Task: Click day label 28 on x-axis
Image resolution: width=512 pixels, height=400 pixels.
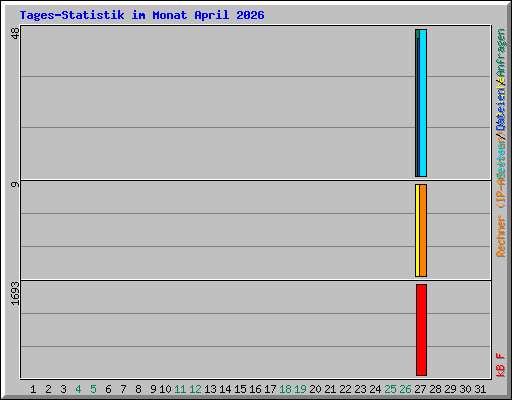Action: (x=435, y=389)
